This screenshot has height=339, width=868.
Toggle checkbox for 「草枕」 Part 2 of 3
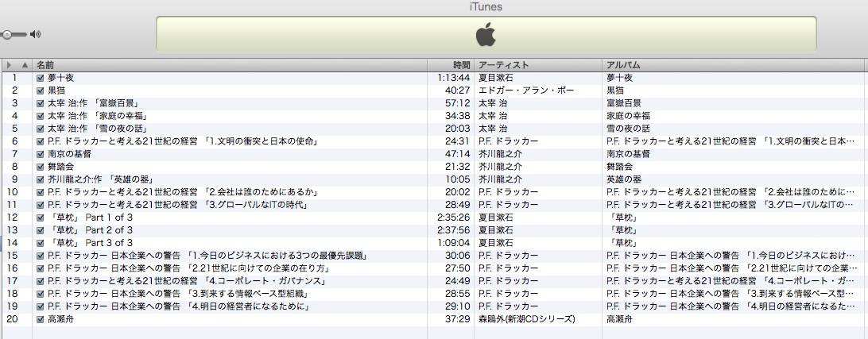click(40, 230)
